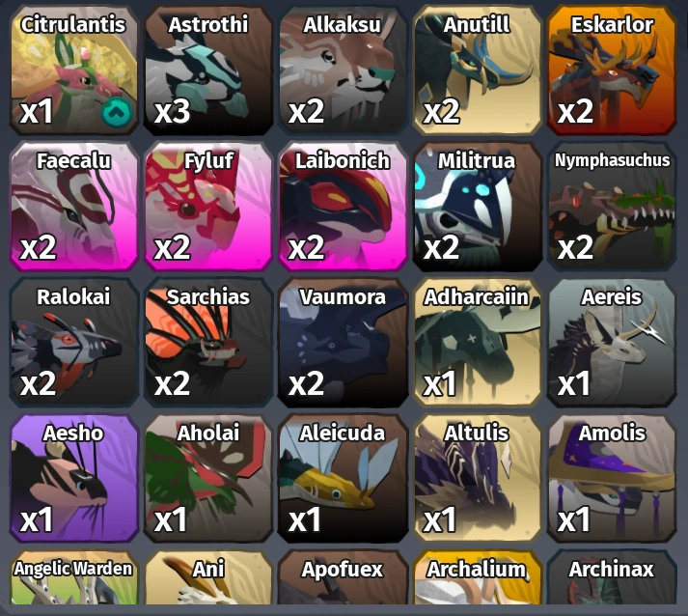Open the Aleicuda creature card
This screenshot has height=616, width=688.
click(x=343, y=478)
